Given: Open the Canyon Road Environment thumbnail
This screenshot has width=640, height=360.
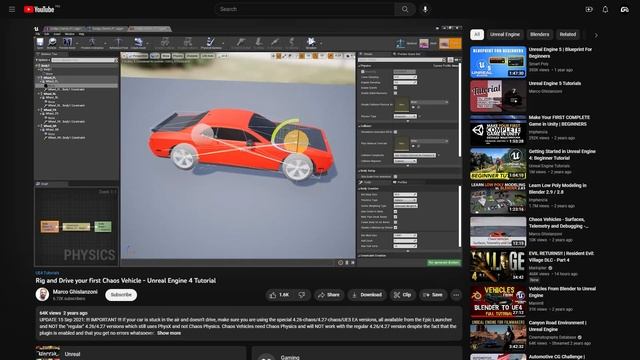Looking at the screenshot, I should (x=498, y=335).
